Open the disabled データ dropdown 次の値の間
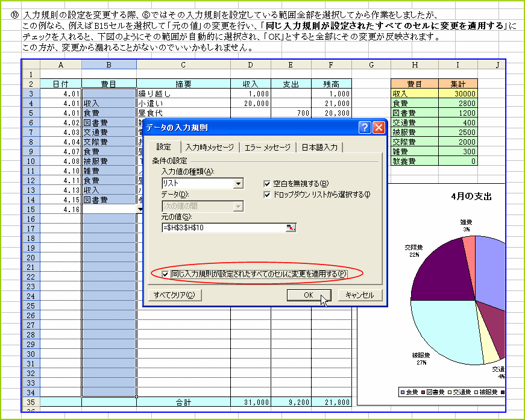Screen dimensions: 525x420 (238, 207)
